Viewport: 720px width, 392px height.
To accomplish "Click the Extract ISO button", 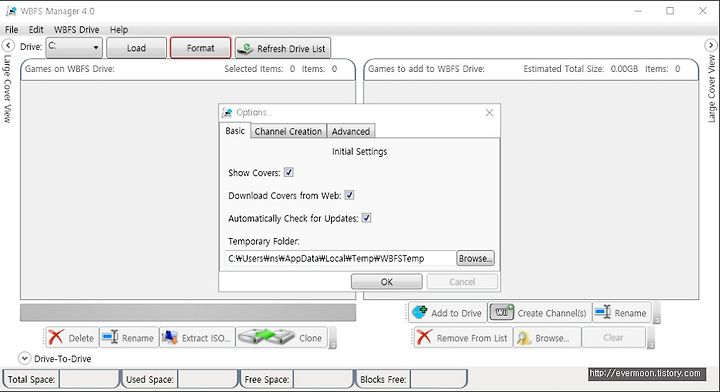I will (x=197, y=338).
